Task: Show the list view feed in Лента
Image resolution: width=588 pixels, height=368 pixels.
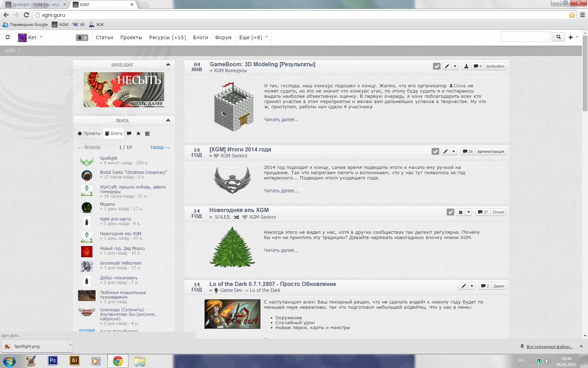Action: (147, 134)
